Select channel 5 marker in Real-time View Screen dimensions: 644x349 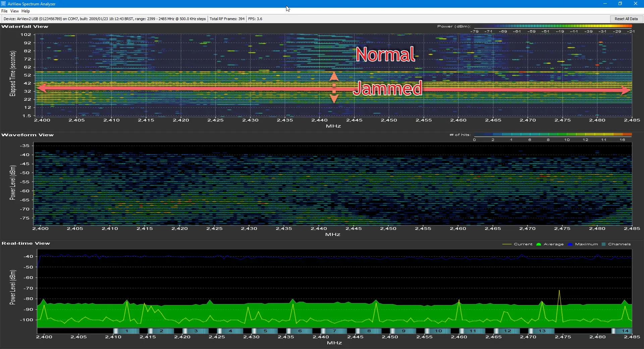coord(265,331)
